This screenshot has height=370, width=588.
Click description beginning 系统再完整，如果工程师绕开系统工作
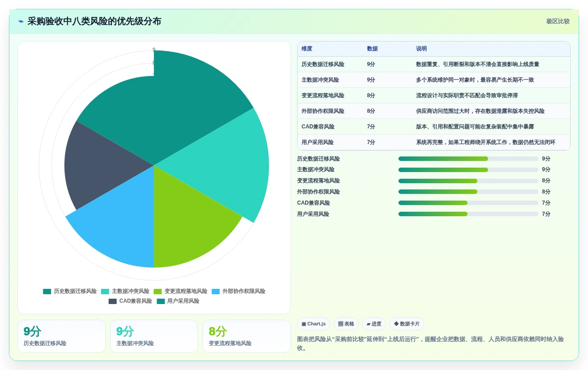coord(486,143)
